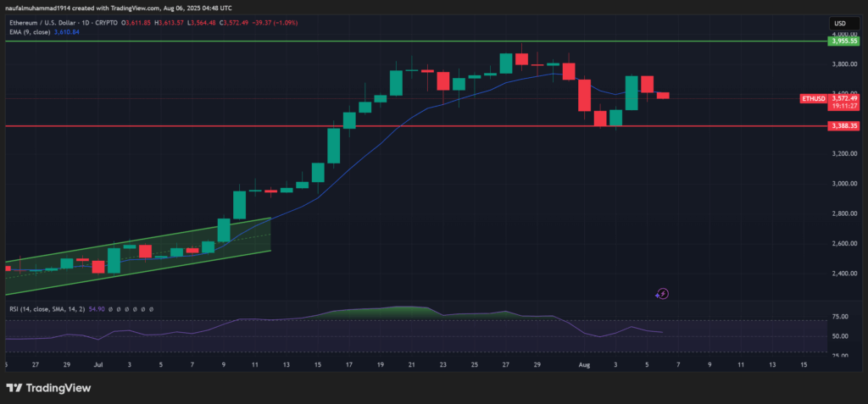Viewport: 868px width, 404px height.
Task: Click the TradingView logo icon
Action: pyautogui.click(x=14, y=388)
